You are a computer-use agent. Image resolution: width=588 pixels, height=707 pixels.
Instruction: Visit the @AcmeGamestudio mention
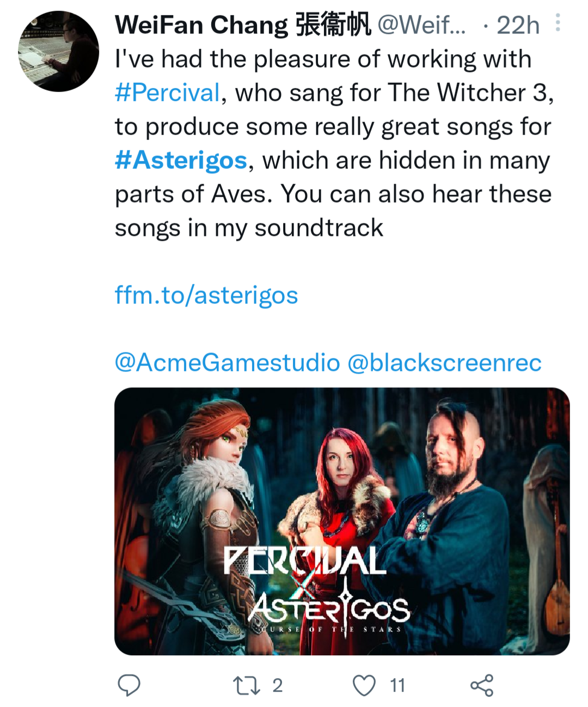(227, 363)
